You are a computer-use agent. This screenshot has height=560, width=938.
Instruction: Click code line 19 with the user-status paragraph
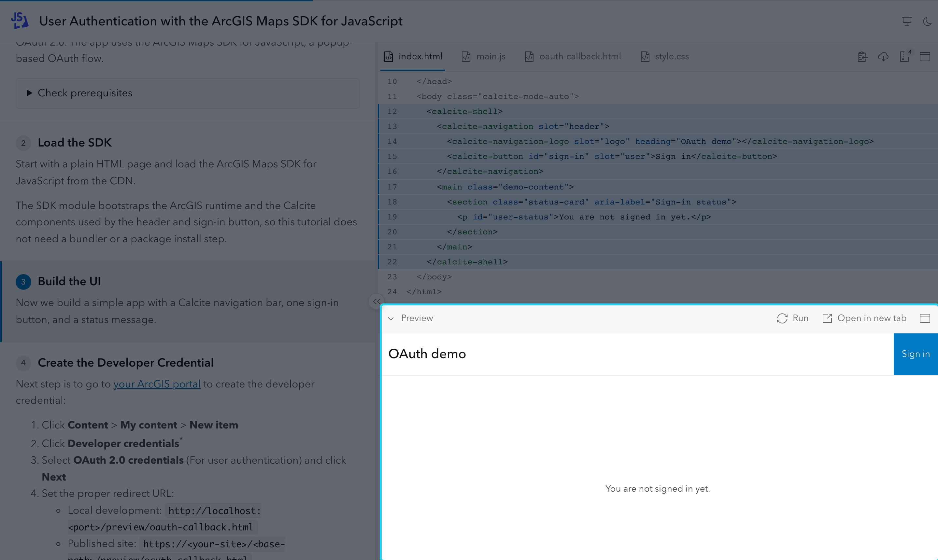(x=658, y=217)
